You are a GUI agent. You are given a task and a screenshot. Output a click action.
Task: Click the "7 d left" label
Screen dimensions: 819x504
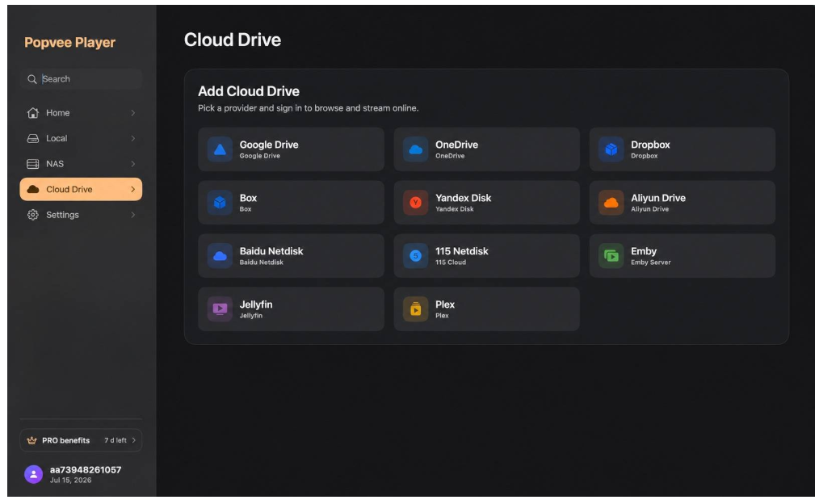point(115,440)
